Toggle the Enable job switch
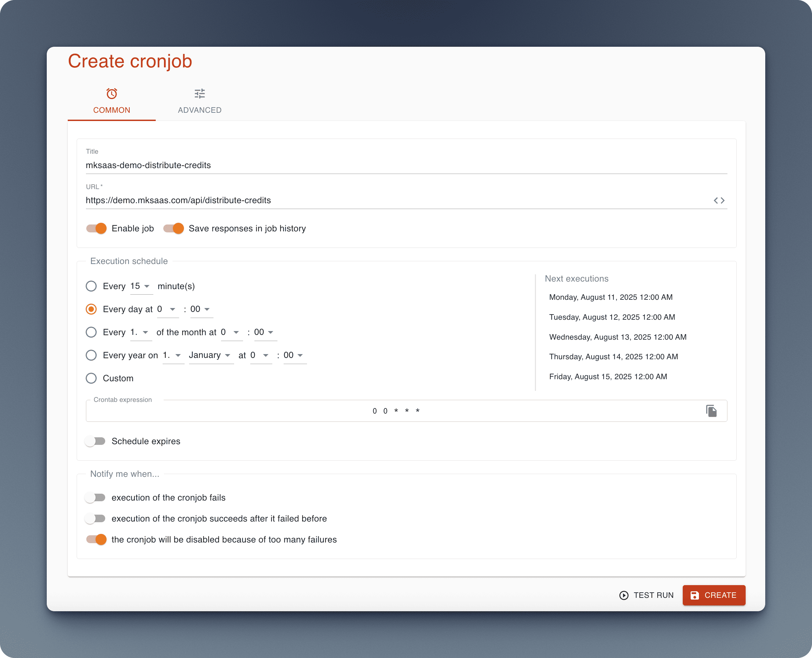Image resolution: width=812 pixels, height=658 pixels. tap(96, 228)
